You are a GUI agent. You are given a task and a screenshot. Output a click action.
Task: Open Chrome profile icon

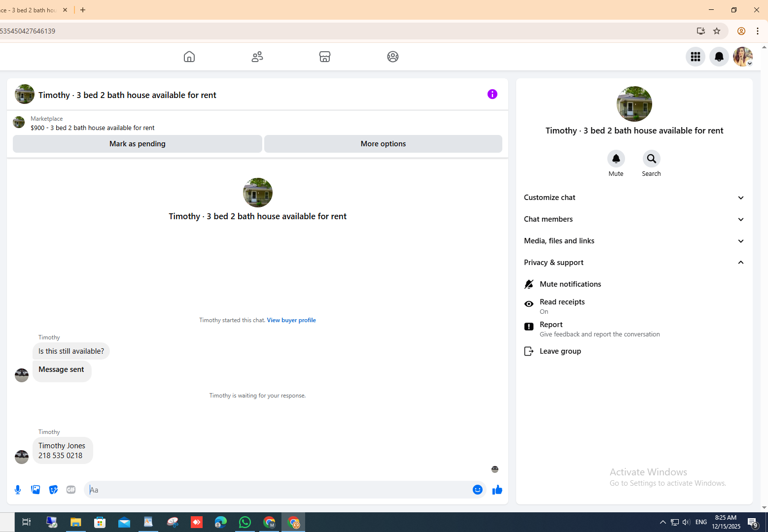(x=741, y=31)
